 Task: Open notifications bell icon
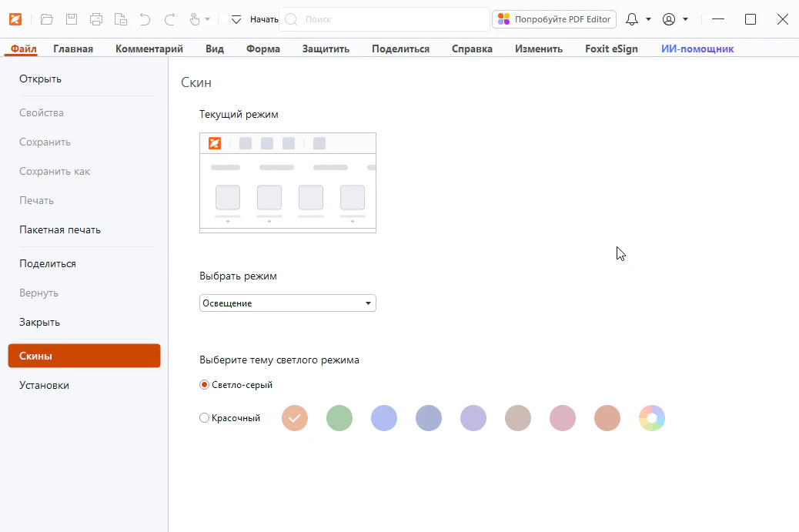632,19
